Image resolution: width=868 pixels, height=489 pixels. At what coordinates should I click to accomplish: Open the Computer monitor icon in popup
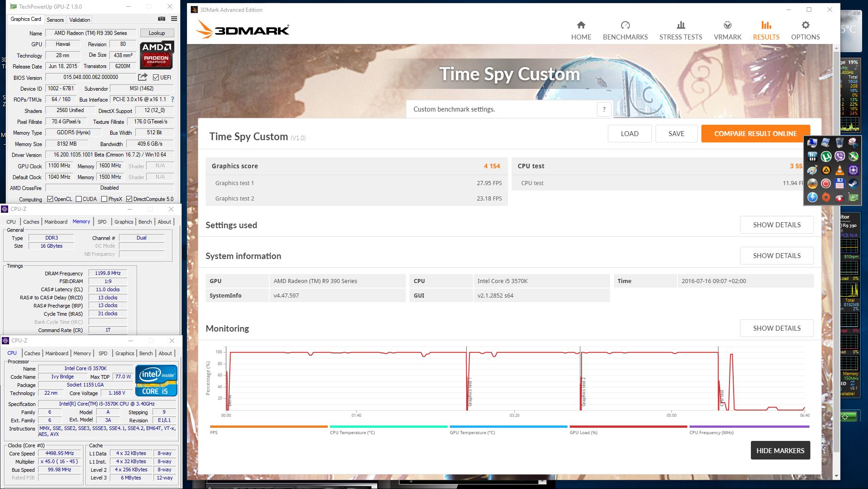pyautogui.click(x=812, y=143)
